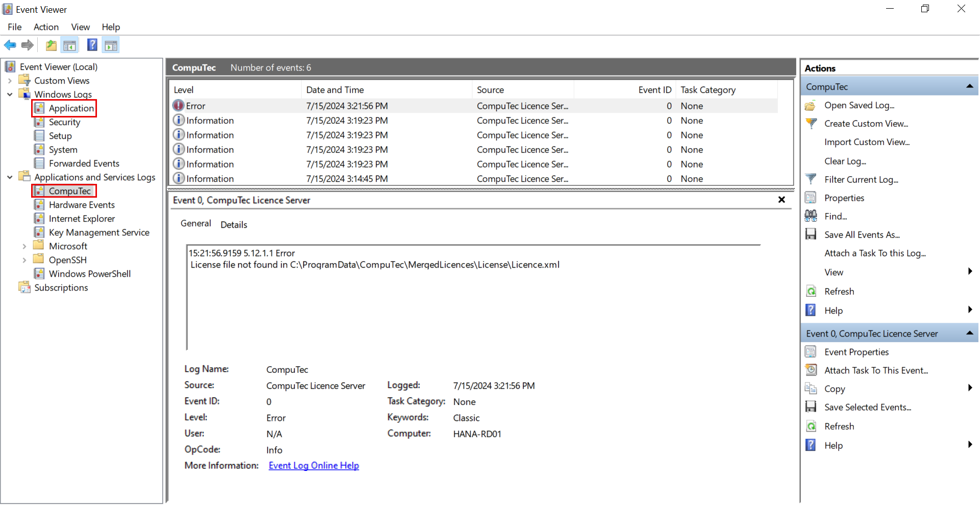Image resolution: width=980 pixels, height=521 pixels.
Task: Click the Event Properties icon
Action: 812,351
